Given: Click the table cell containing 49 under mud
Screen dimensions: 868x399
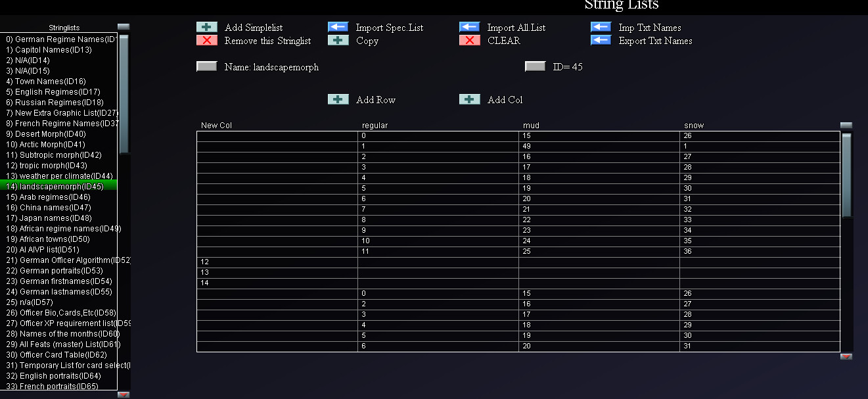Looking at the screenshot, I should (x=599, y=147).
